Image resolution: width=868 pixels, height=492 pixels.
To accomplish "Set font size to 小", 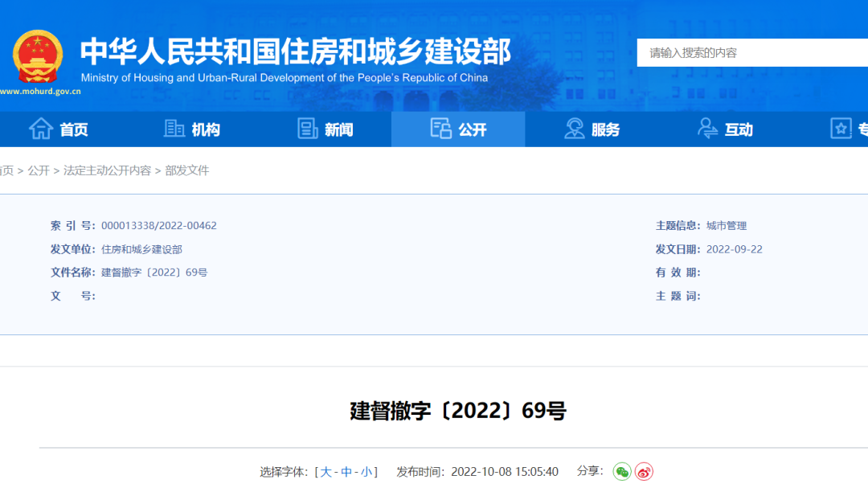I will [x=366, y=472].
